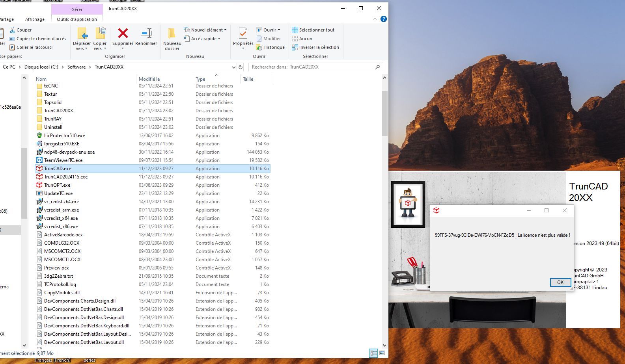The height and width of the screenshot is (364, 625).
Task: Switch to details view layout icon
Action: 373,353
